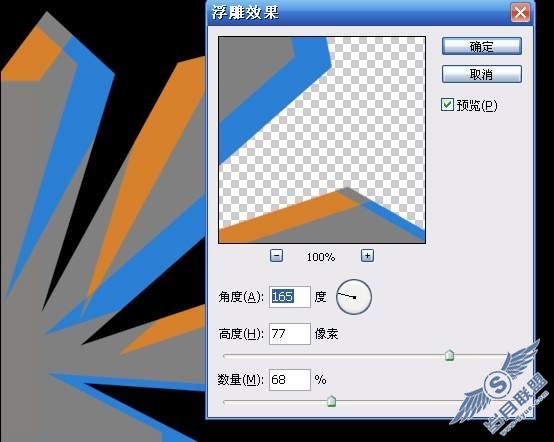Click the 数量 amount input field
Image resolution: width=554 pixels, height=442 pixels.
click(x=290, y=380)
